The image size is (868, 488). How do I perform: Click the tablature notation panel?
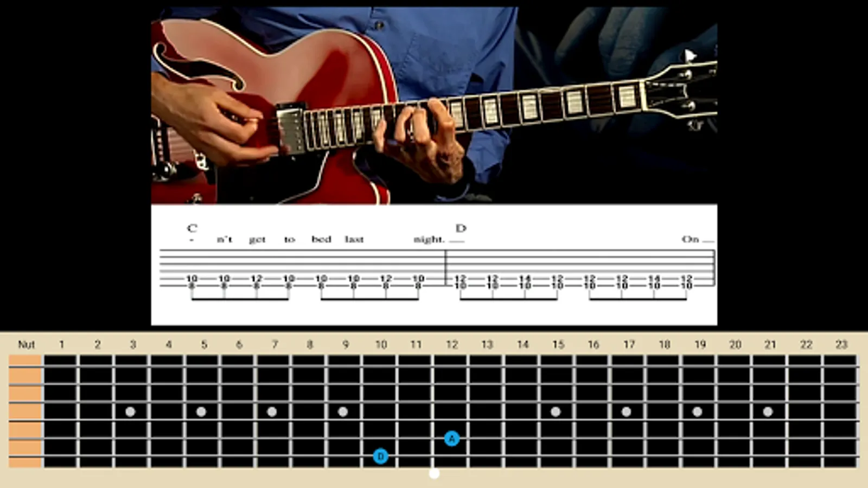(x=434, y=265)
